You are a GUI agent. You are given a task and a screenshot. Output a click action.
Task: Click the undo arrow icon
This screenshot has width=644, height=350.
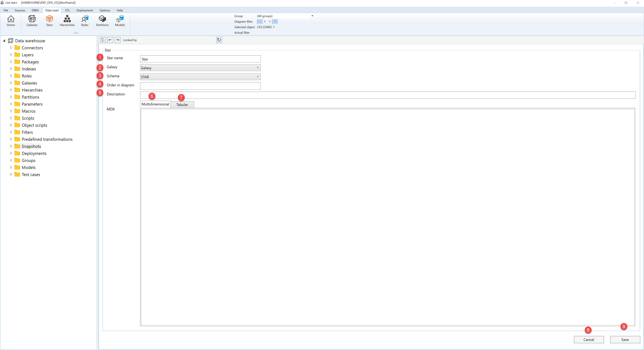[x=110, y=40]
